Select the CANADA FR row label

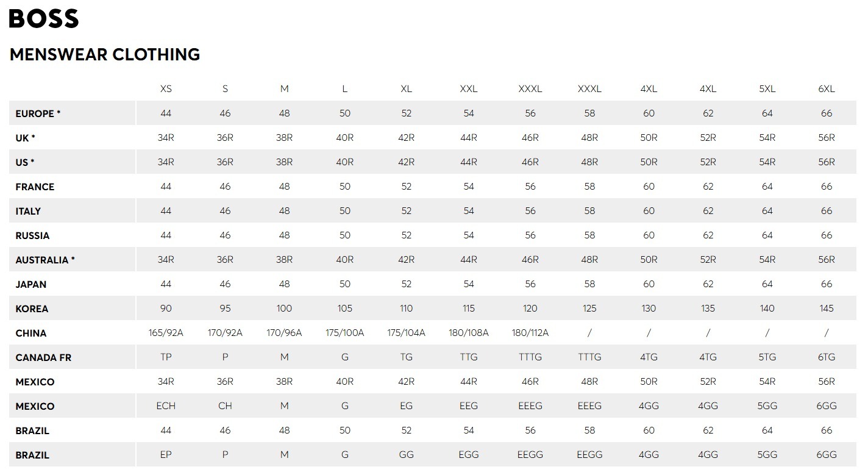pos(43,357)
